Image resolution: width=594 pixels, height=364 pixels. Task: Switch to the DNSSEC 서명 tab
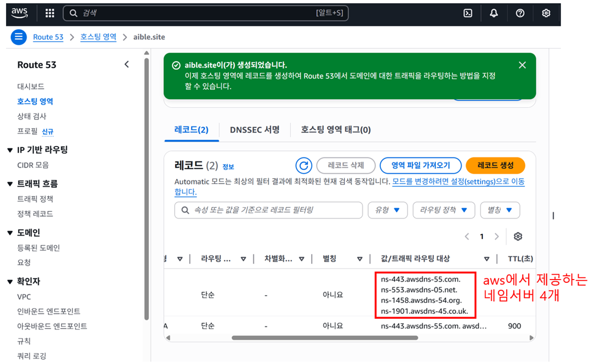click(x=254, y=130)
